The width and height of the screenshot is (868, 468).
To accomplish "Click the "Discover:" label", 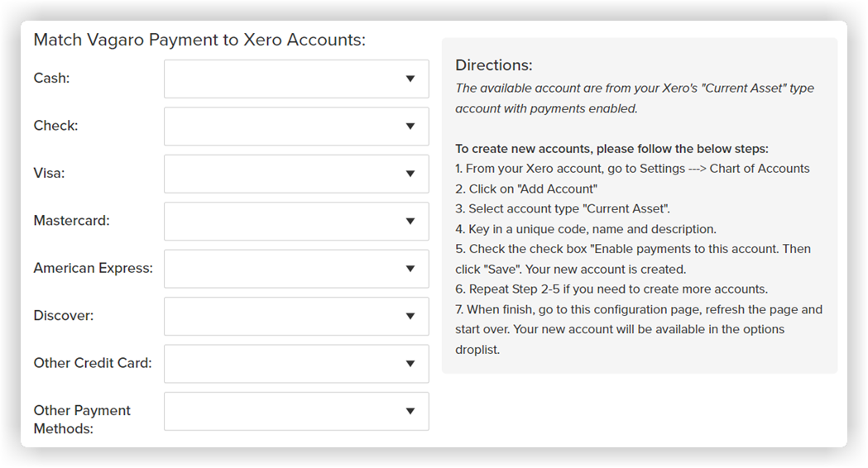I will pos(64,315).
